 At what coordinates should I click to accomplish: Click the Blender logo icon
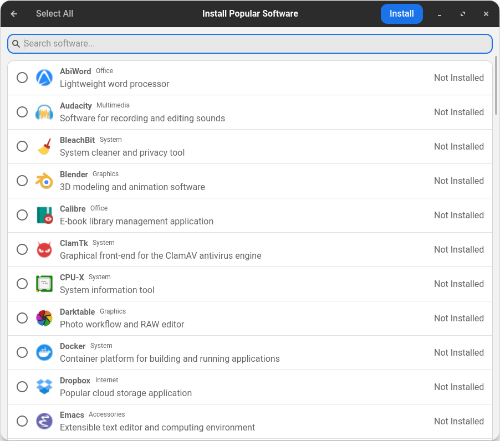[x=44, y=181]
